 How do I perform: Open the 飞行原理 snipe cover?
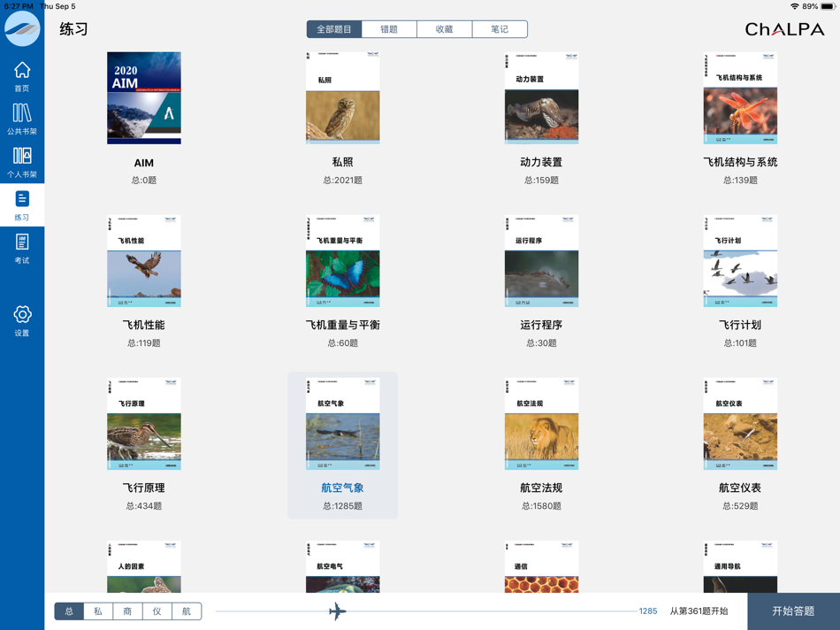(x=144, y=424)
